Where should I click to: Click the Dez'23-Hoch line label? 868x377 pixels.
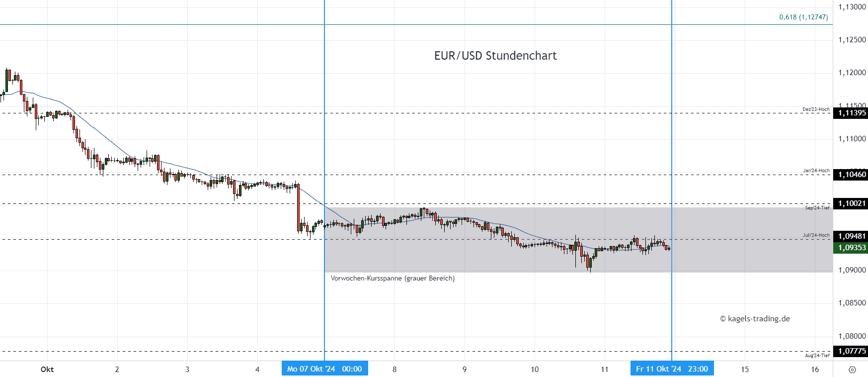[x=816, y=109]
